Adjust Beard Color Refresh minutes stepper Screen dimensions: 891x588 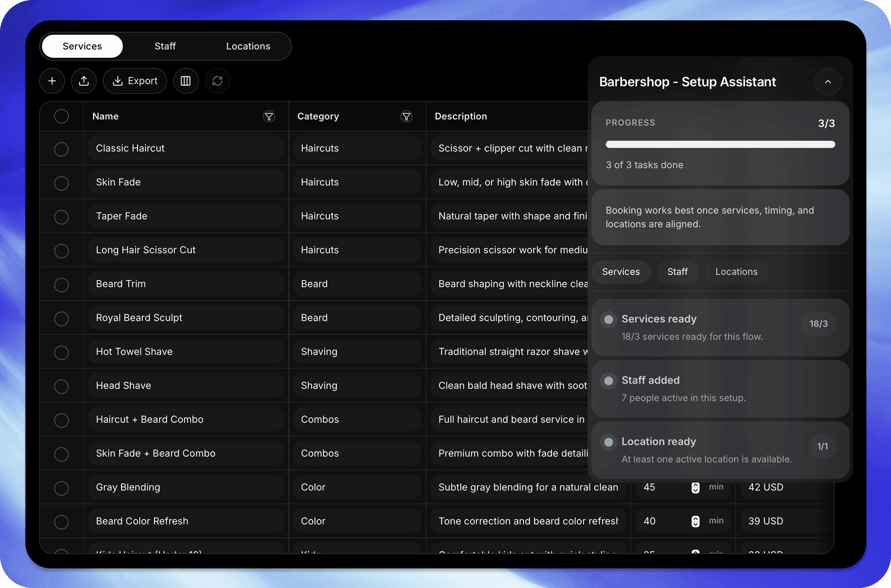pos(695,521)
